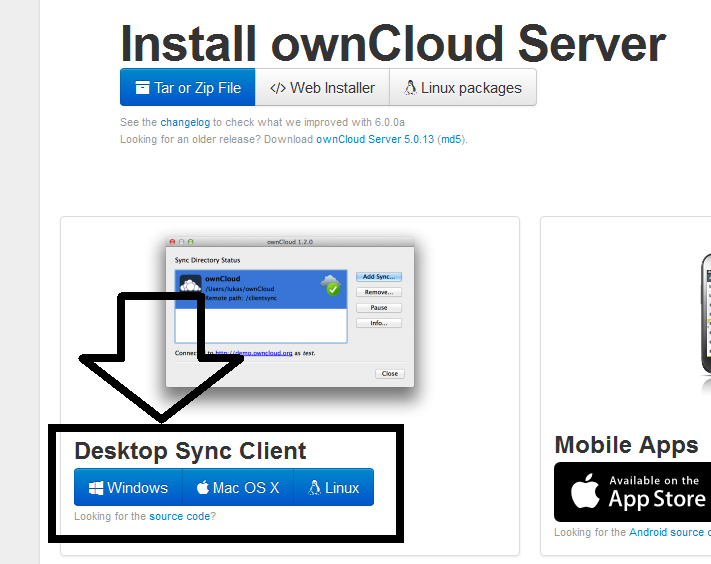Click the green sync check cloud icon

(331, 285)
